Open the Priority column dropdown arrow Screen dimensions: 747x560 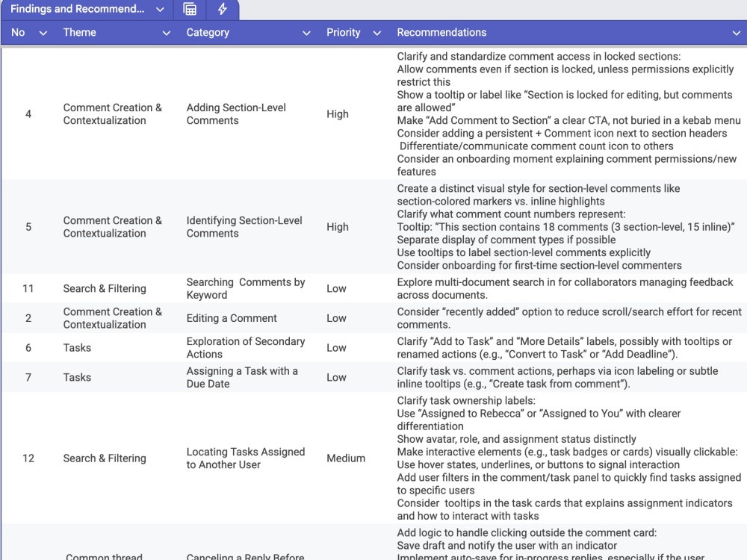pyautogui.click(x=376, y=33)
